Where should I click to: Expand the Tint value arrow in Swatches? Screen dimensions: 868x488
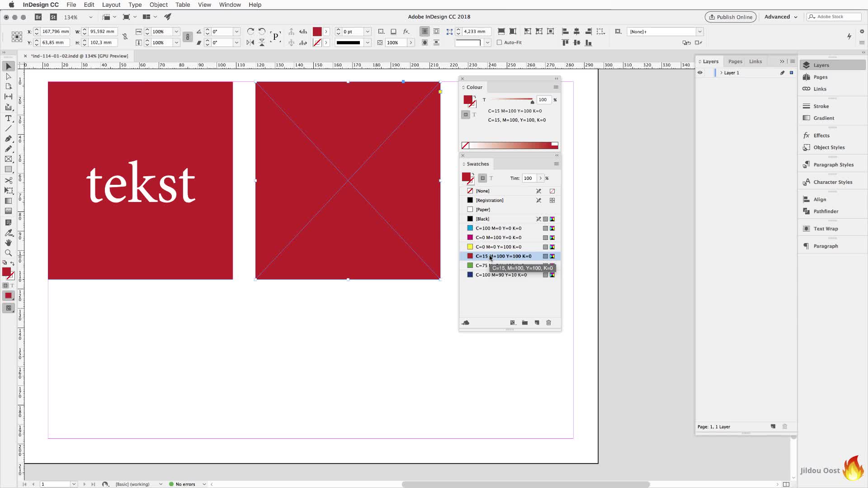pos(540,178)
